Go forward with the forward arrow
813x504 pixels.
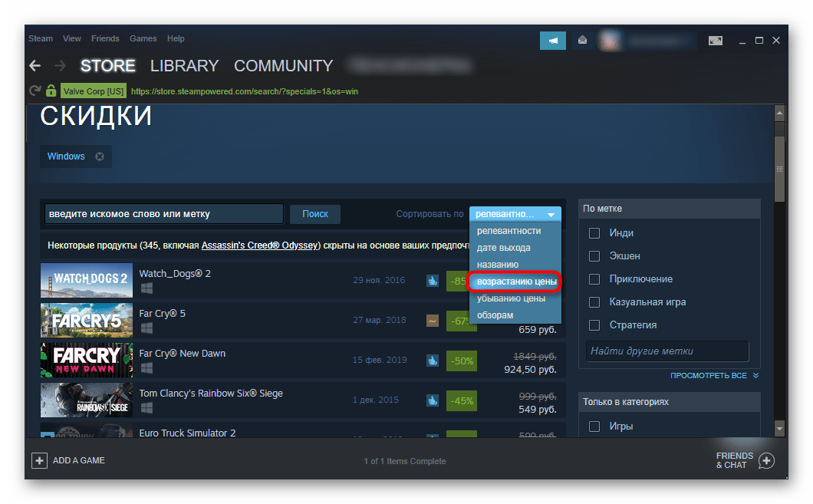(x=60, y=66)
